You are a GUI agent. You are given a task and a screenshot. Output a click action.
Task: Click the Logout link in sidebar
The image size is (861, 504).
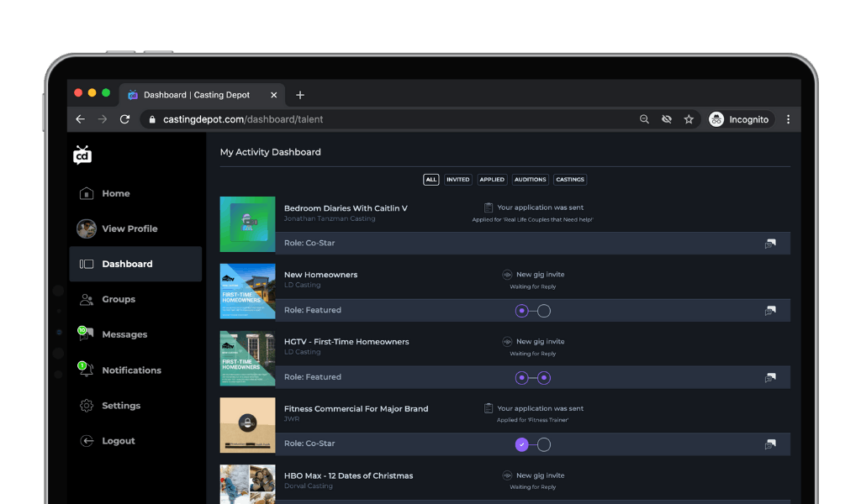pos(118,441)
